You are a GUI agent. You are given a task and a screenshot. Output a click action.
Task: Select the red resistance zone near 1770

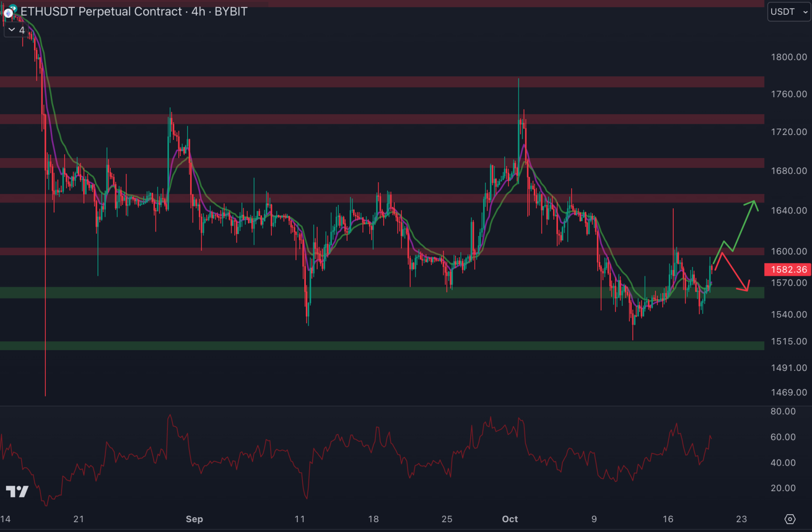[382, 82]
